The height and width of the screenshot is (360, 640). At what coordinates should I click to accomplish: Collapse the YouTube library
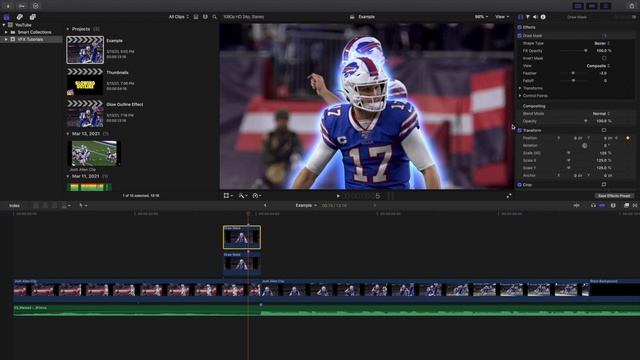pyautogui.click(x=4, y=25)
